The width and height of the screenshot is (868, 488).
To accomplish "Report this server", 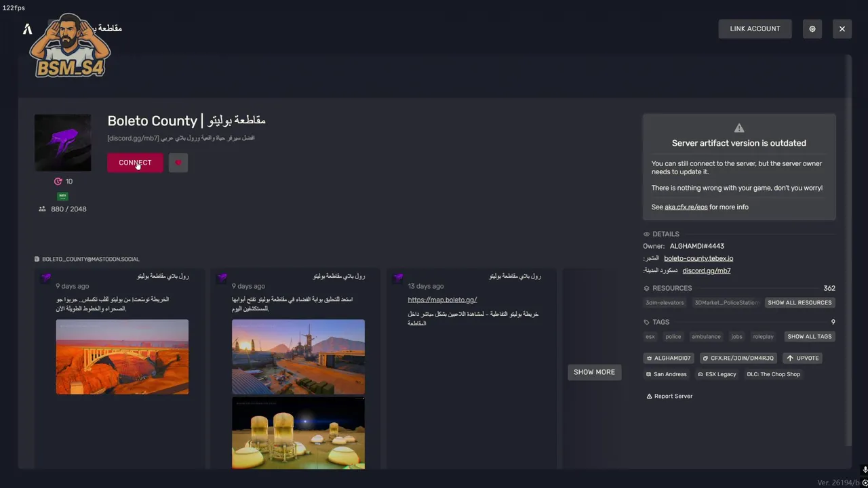I will point(669,396).
